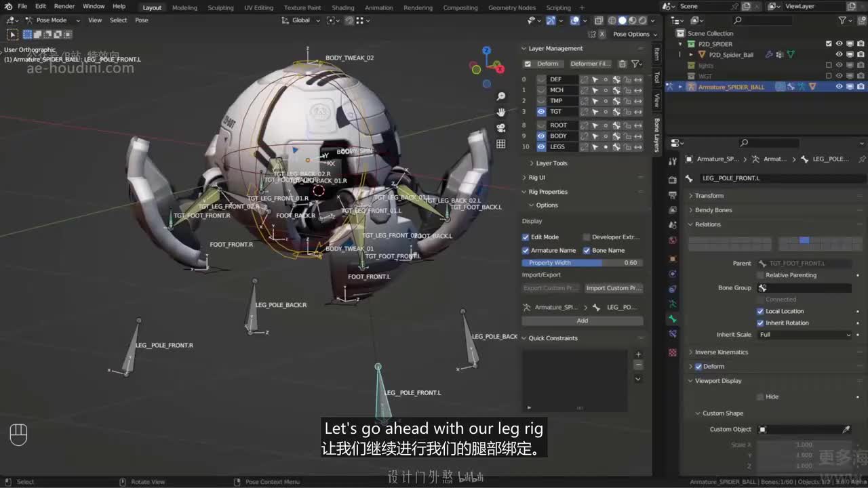The height and width of the screenshot is (488, 868).
Task: Click the Blender logo icon
Action: click(x=8, y=7)
